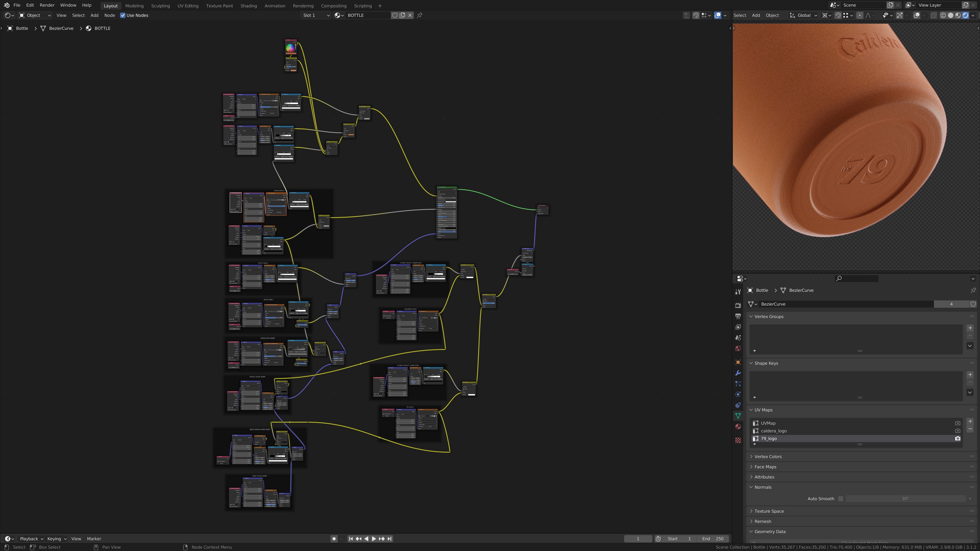This screenshot has width=980, height=551.
Task: Add a new UV map with plus button
Action: [970, 421]
